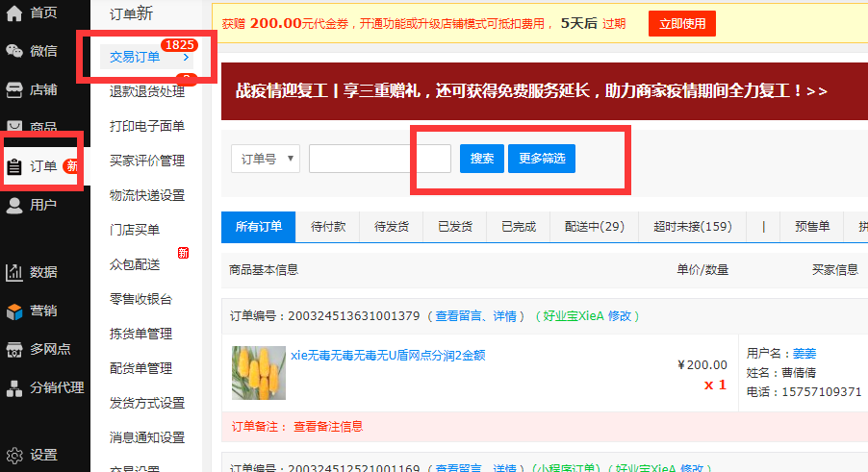
Task: Open the corn product thumbnail
Action: point(259,373)
